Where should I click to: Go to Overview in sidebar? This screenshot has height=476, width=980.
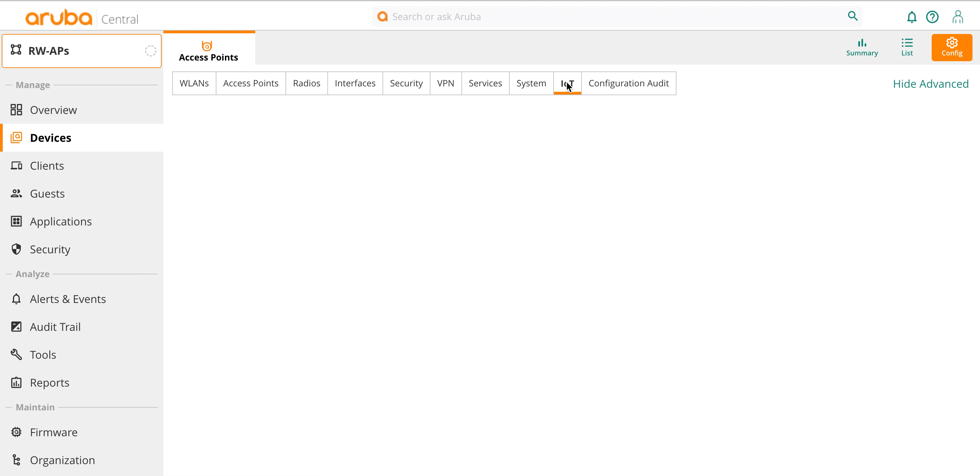[82, 110]
